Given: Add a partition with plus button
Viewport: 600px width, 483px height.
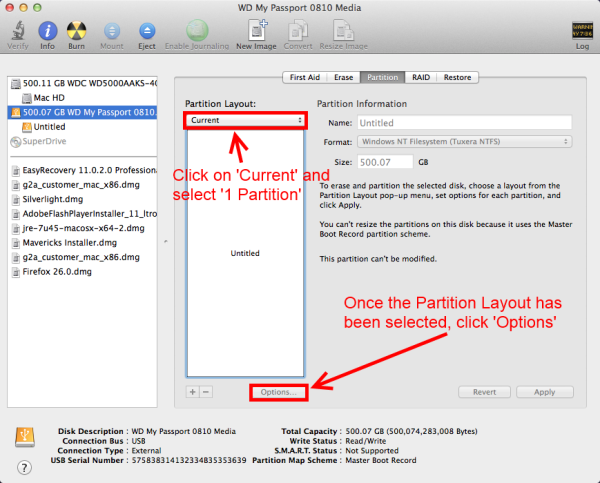Looking at the screenshot, I should click(193, 392).
